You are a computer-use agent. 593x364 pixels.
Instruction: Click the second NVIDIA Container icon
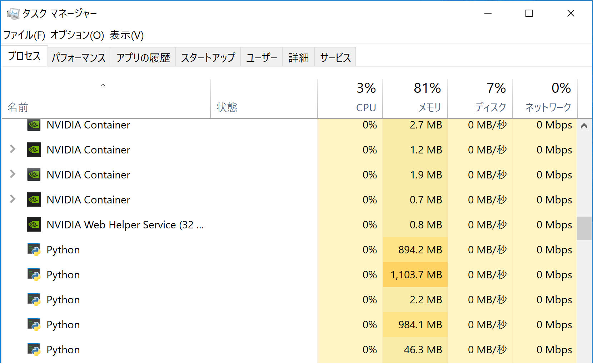34,150
